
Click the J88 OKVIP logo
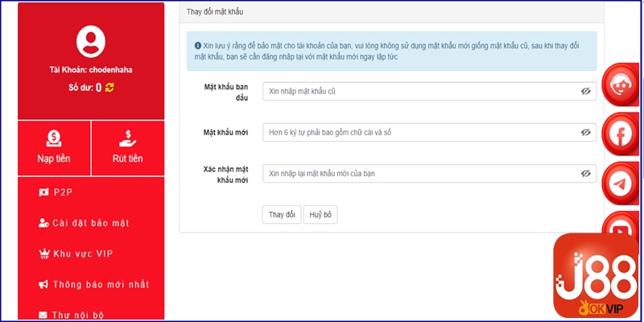[x=595, y=276]
